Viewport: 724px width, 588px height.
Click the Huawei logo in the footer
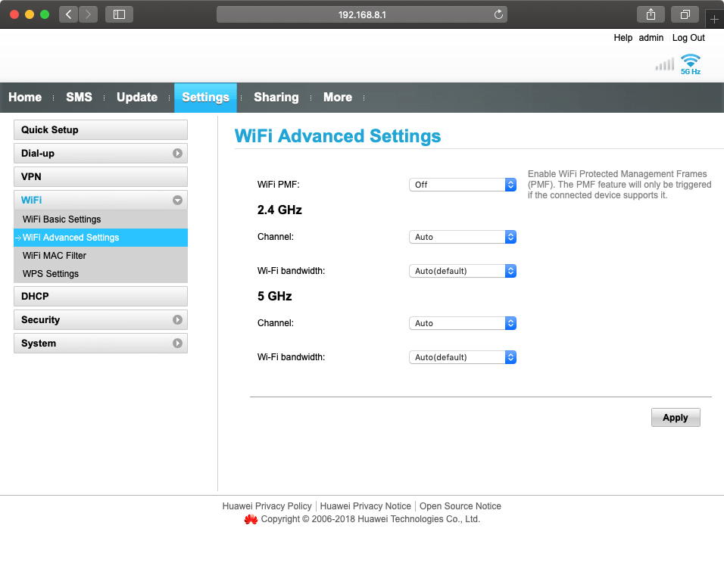coord(251,519)
